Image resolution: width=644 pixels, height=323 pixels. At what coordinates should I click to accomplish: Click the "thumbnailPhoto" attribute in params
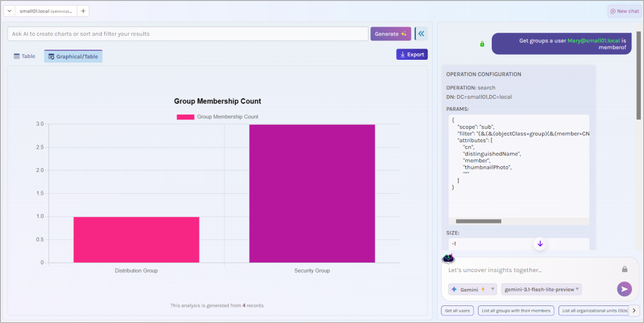(488, 167)
